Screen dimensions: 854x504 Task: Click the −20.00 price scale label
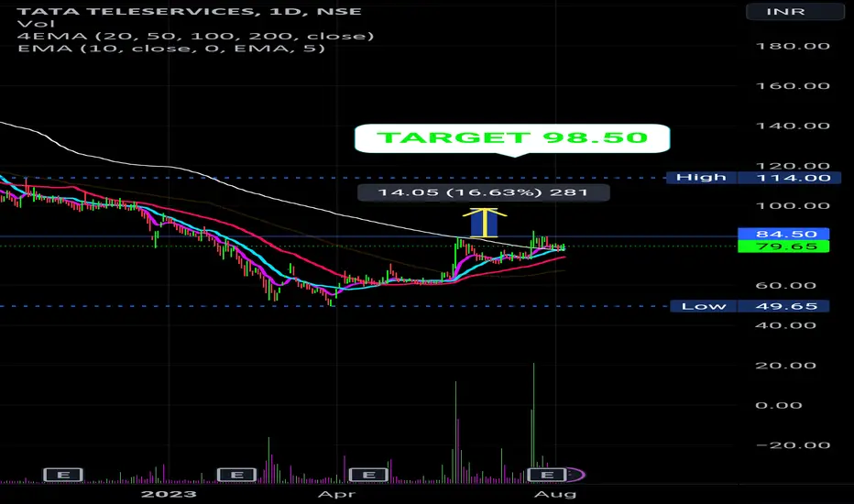click(x=793, y=445)
